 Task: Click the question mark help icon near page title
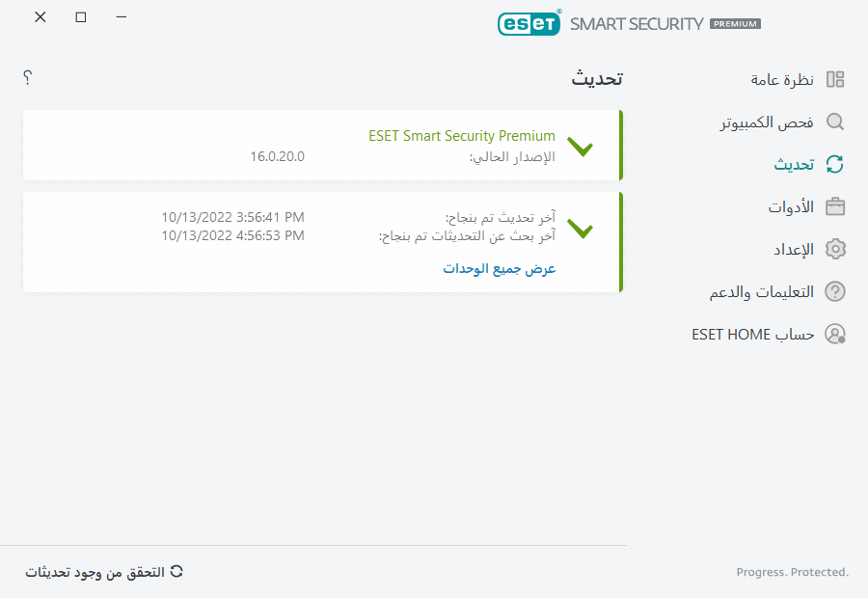point(28,77)
